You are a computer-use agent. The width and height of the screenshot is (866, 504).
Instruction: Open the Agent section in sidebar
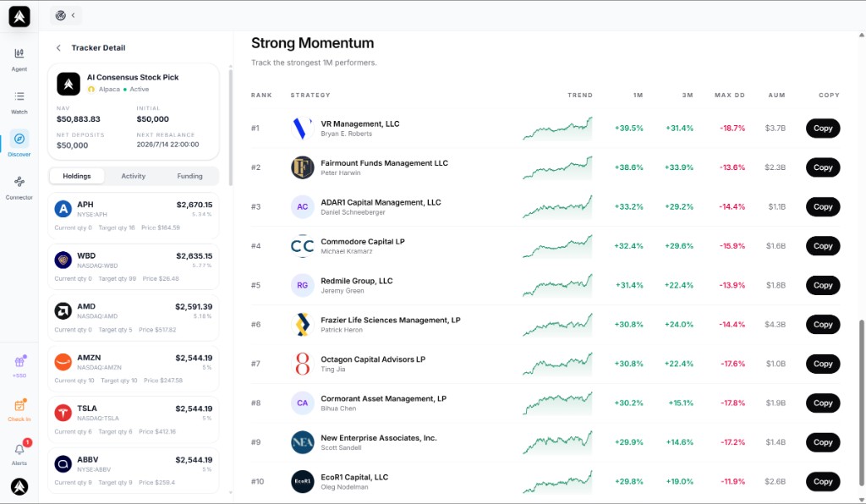[x=19, y=58]
